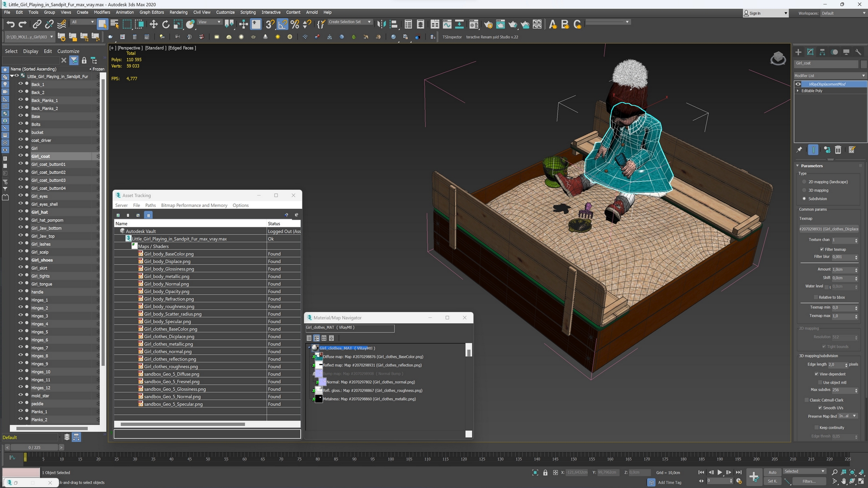Open the Hierarchy command panel tab
The image size is (868, 488).
(x=822, y=52)
